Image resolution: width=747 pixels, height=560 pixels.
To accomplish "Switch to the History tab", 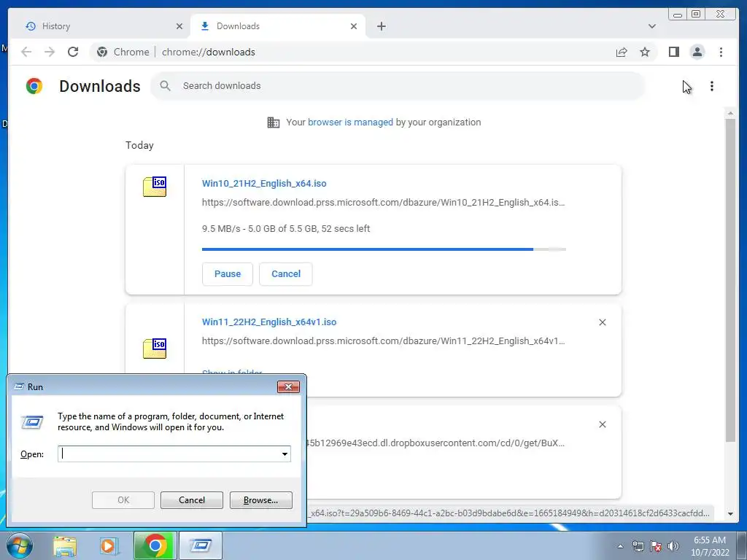I will 104,26.
